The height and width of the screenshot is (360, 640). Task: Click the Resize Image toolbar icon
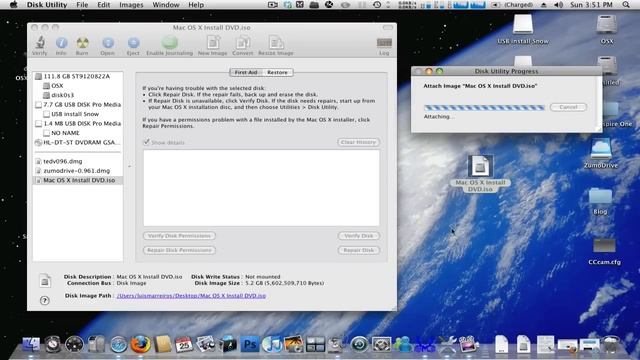276,45
